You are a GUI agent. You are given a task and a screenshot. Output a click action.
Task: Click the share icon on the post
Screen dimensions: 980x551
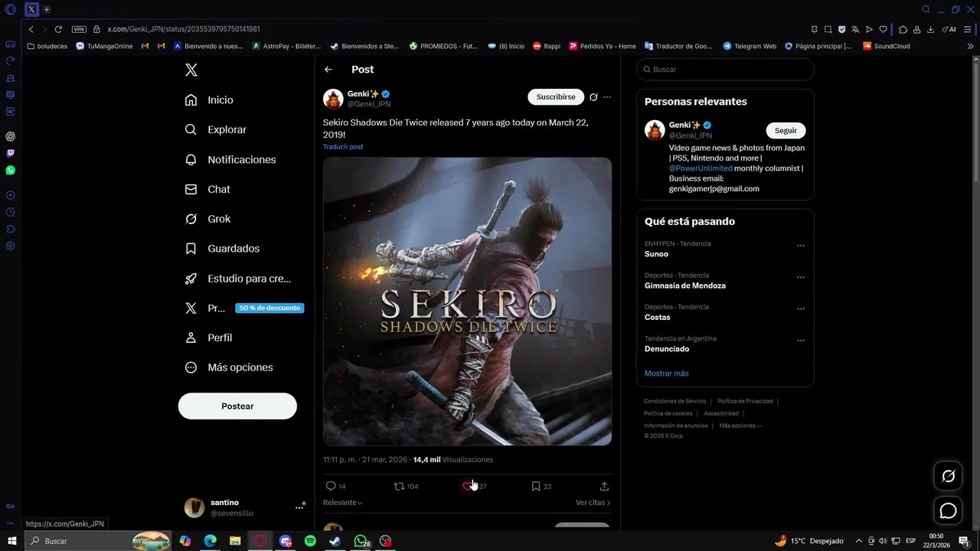pos(604,486)
